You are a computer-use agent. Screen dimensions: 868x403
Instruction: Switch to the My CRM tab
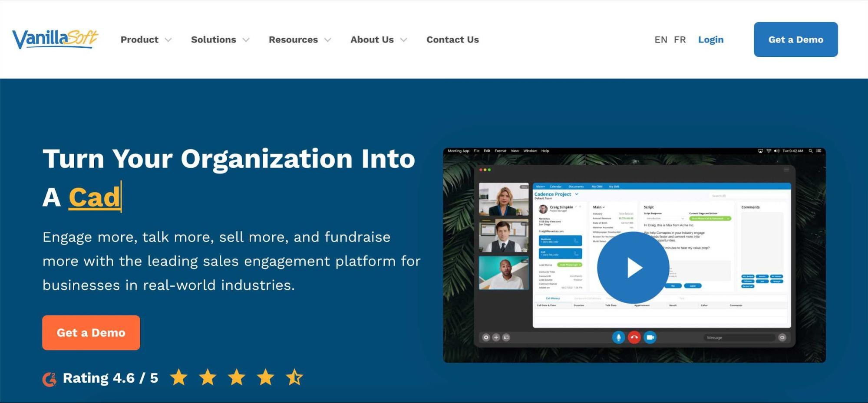(x=597, y=187)
